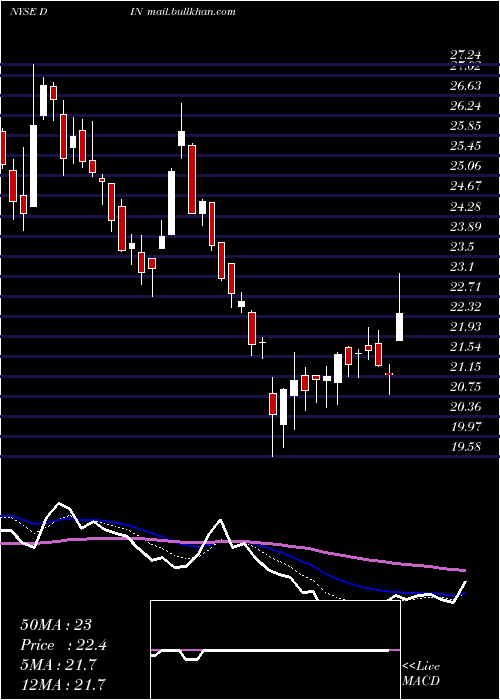Click the Live MACD label
The image size is (500, 700).
[x=421, y=674]
